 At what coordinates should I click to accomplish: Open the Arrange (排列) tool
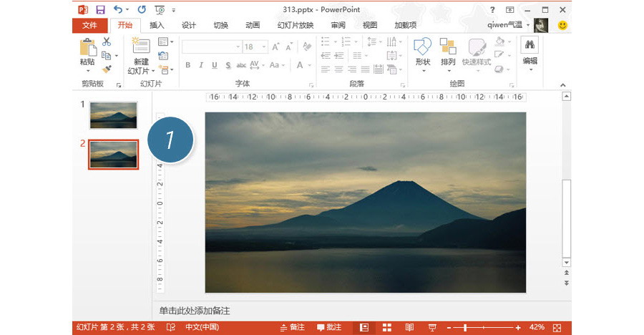pos(448,48)
